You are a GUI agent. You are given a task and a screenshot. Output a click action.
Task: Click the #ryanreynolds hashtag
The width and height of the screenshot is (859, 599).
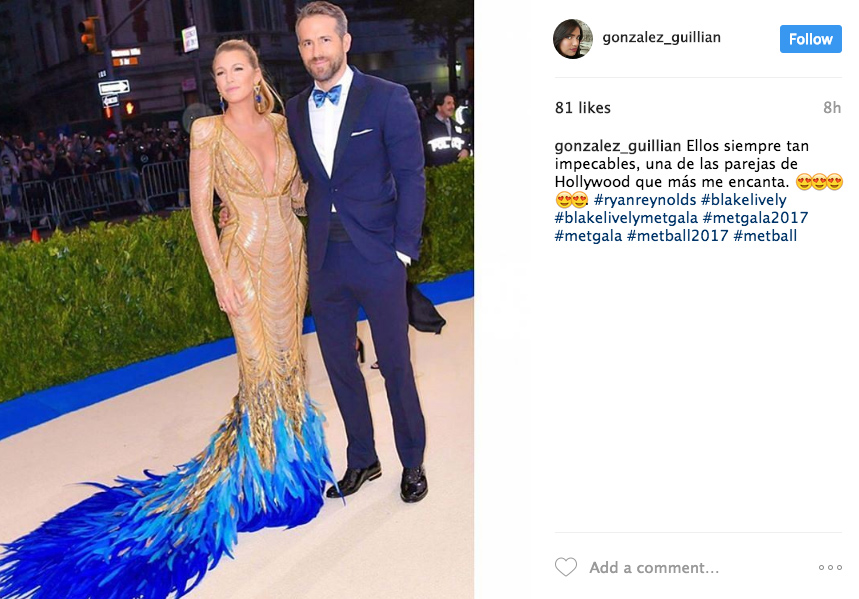click(x=645, y=200)
